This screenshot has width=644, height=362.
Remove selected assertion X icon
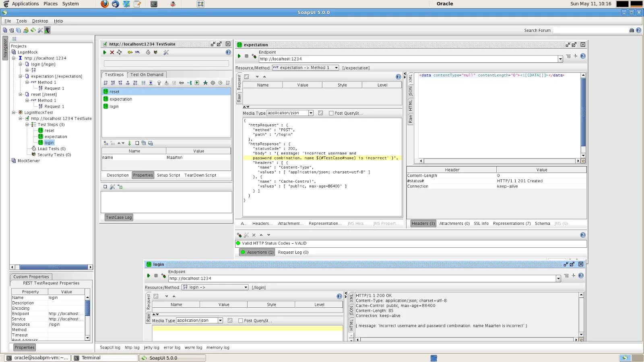[x=254, y=235]
